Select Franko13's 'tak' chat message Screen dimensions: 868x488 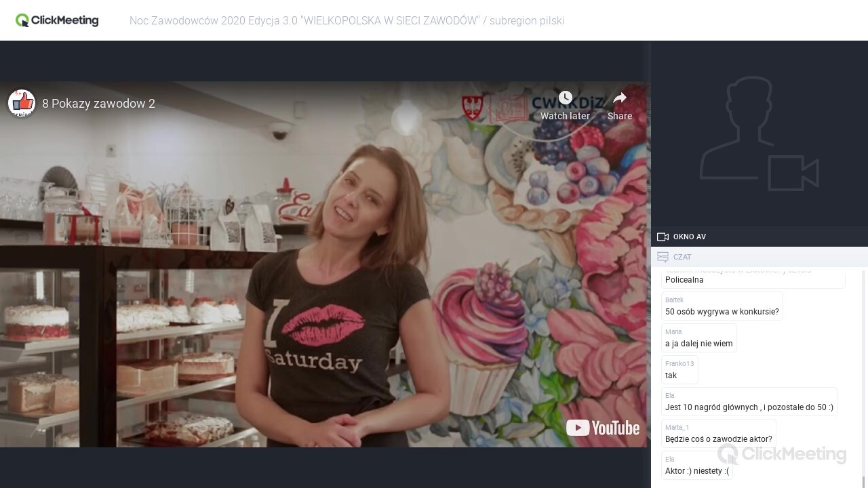[x=671, y=375]
